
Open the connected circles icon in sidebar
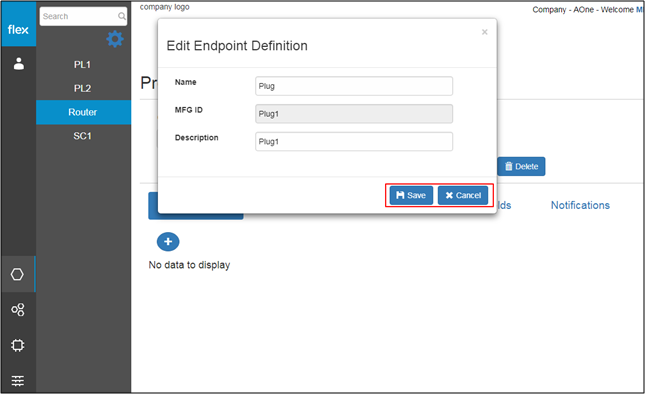(x=18, y=310)
